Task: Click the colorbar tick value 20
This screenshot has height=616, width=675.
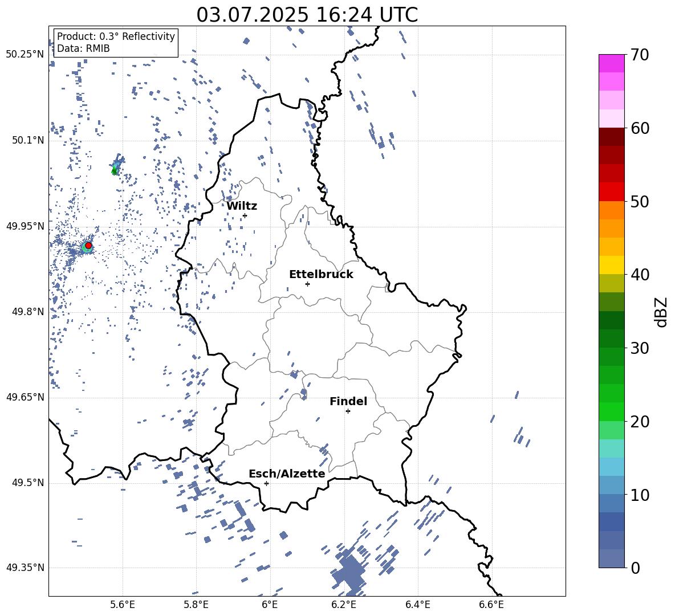Action: tap(639, 421)
